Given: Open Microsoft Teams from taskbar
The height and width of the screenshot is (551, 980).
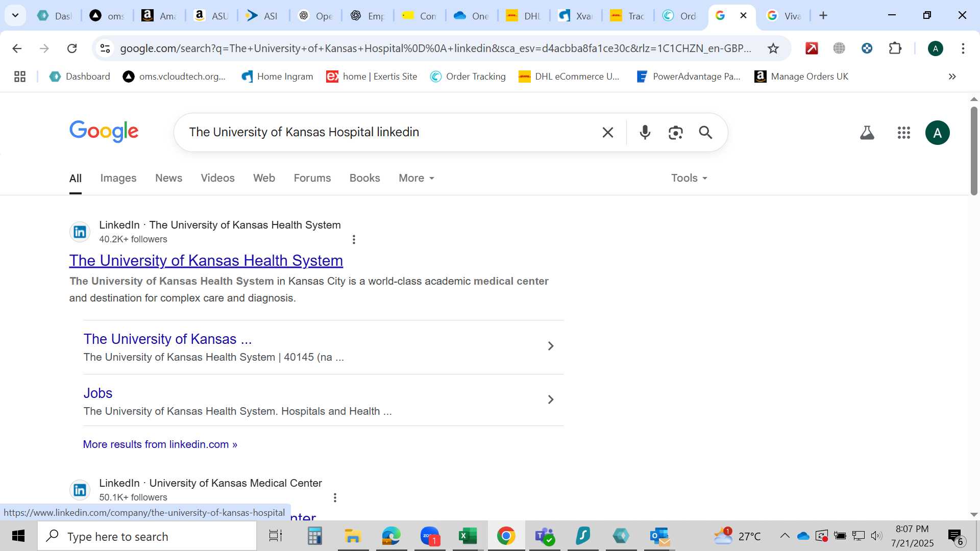Looking at the screenshot, I should [545, 536].
